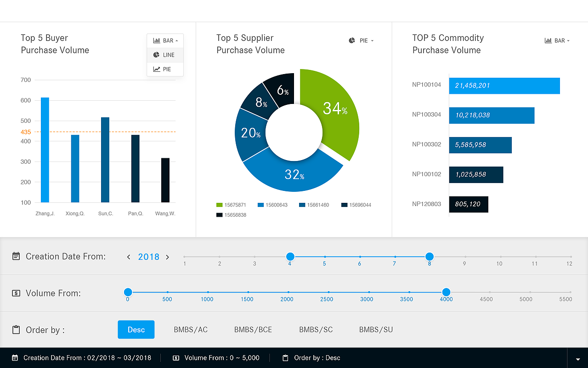The width and height of the screenshot is (588, 368).
Task: Click the month slider handle at 8
Action: pyautogui.click(x=430, y=256)
